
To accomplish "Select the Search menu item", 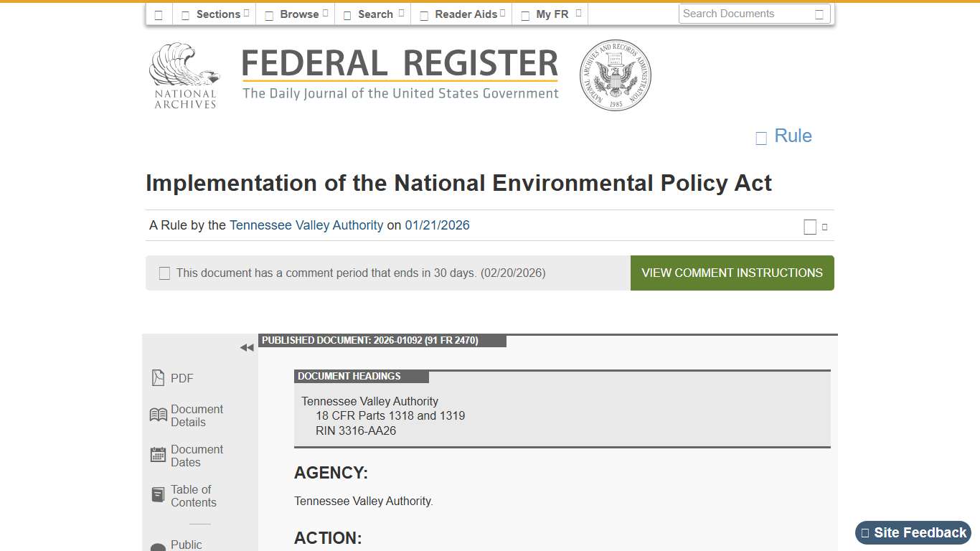I will tap(372, 13).
